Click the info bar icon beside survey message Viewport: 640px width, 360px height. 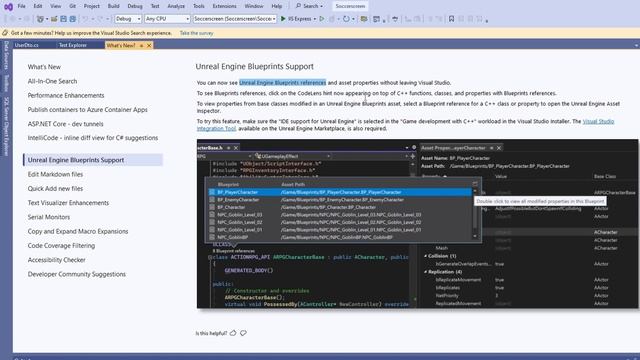[5, 33]
